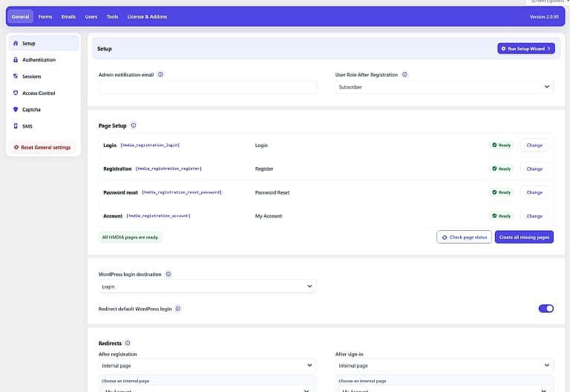This screenshot has width=570, height=392.
Task: Click the Sessions icon in sidebar
Action: [x=16, y=76]
